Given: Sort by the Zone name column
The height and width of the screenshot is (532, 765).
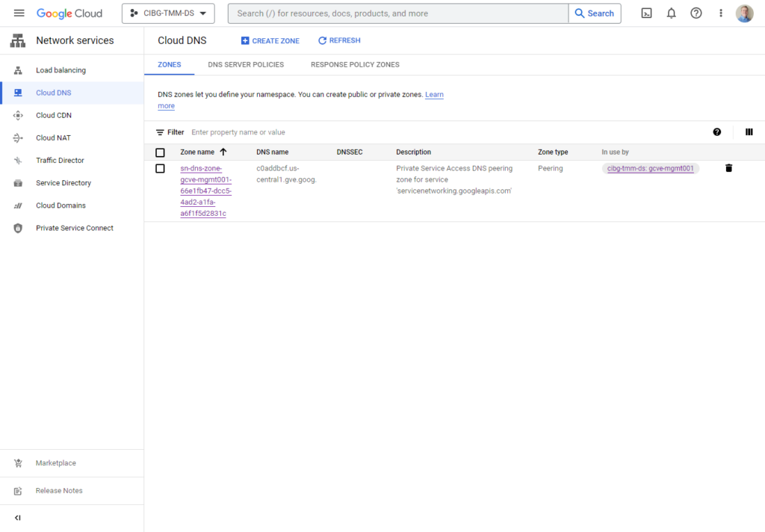Looking at the screenshot, I should click(197, 152).
